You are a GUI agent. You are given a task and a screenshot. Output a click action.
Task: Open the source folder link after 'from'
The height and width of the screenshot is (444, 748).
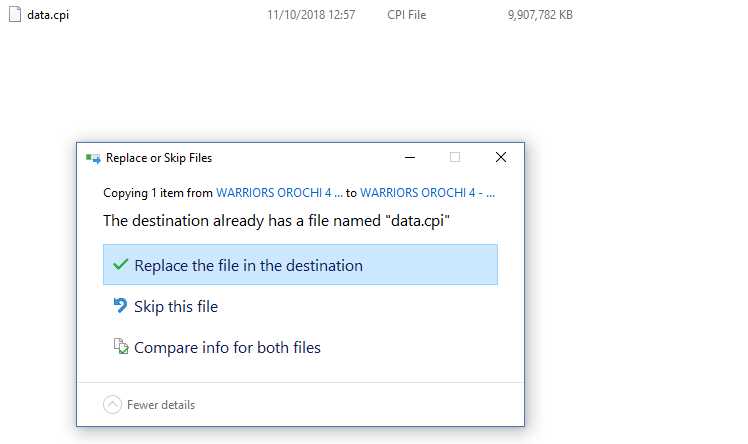click(279, 192)
